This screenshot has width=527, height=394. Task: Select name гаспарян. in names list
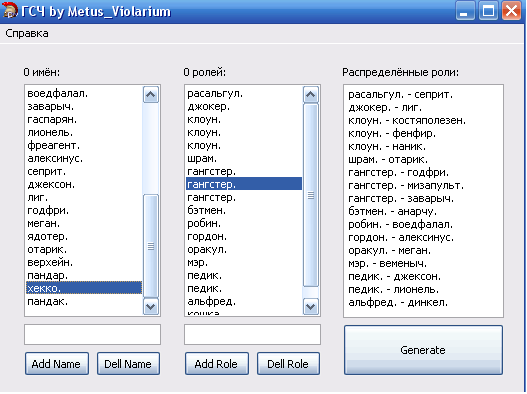pyautogui.click(x=84, y=120)
